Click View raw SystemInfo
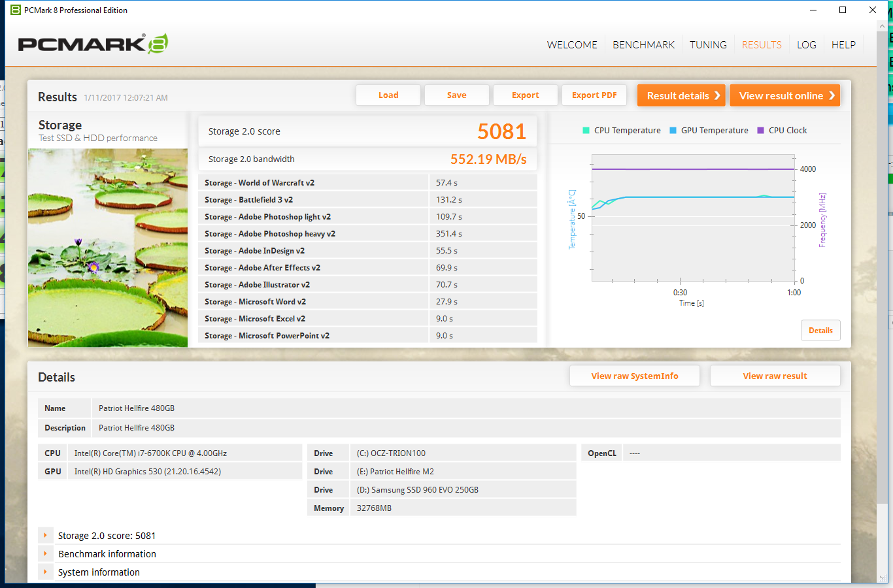This screenshot has height=588, width=893. [x=634, y=376]
